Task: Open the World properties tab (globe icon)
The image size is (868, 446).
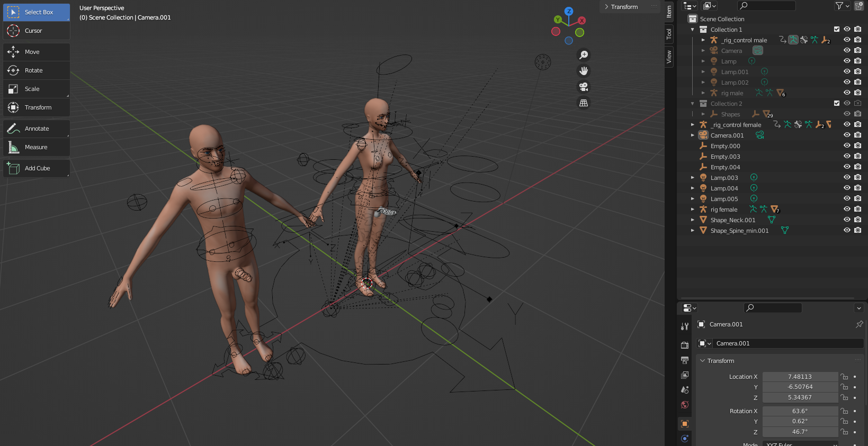Action: pyautogui.click(x=685, y=405)
